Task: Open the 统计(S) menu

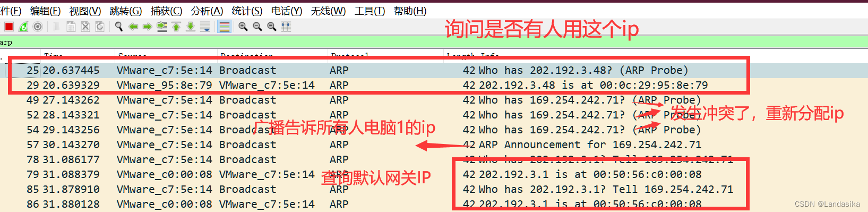Action: 247,11
